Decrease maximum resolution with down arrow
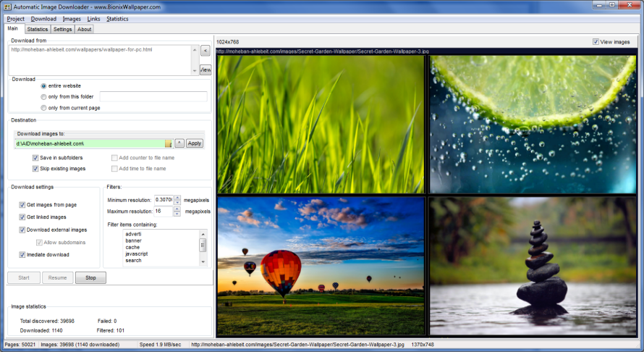 (x=177, y=214)
